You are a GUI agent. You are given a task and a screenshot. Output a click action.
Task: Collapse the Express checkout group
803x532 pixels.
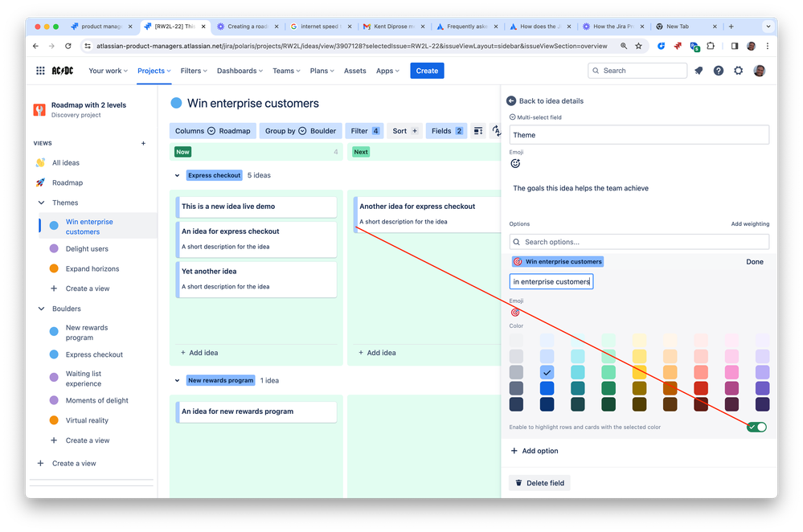tap(177, 175)
